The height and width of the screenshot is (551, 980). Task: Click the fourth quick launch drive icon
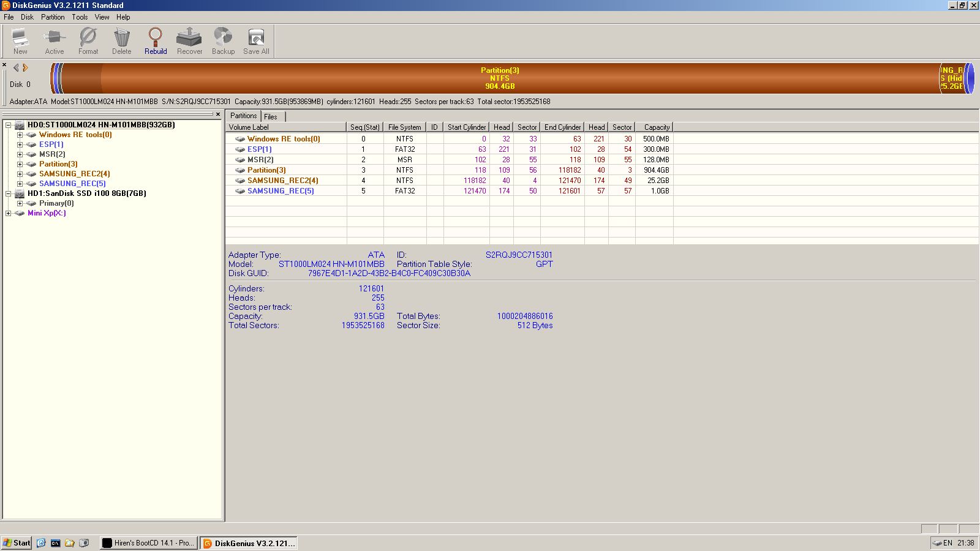point(84,543)
